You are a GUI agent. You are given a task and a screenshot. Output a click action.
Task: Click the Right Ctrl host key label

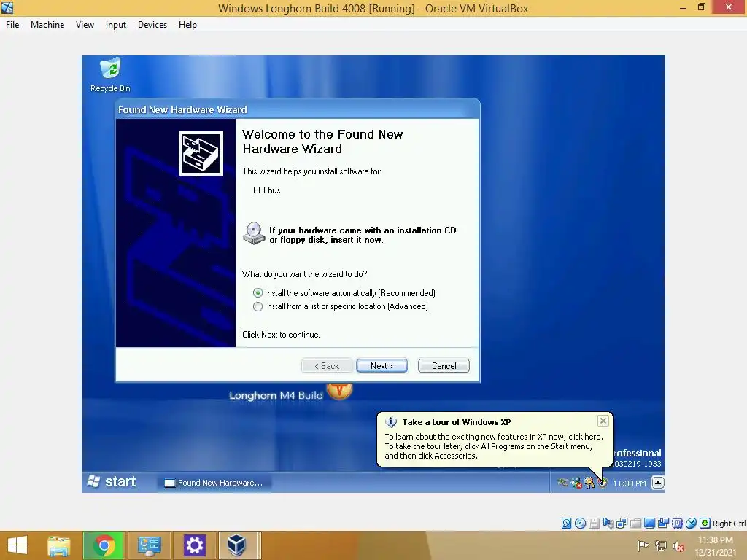click(729, 524)
